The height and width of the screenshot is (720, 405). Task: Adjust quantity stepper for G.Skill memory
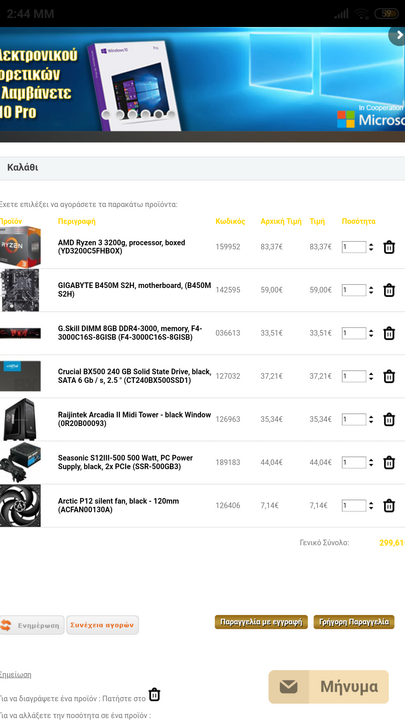[371, 333]
